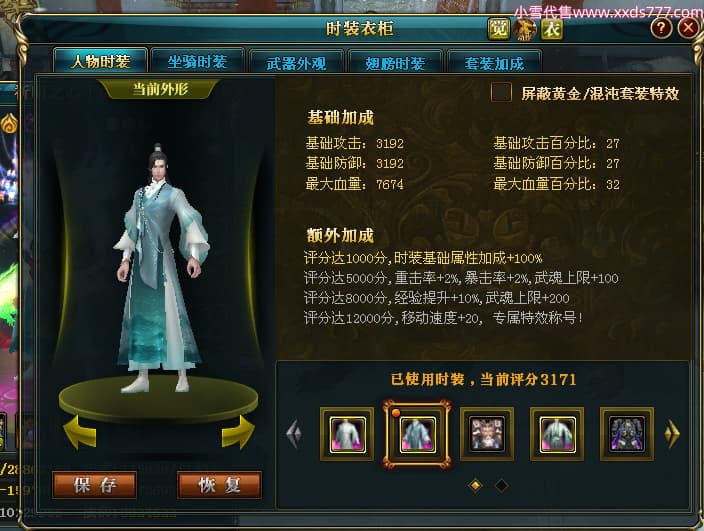Screen dimensions: 704x531
Task: Click the 衣 clothing icon in title bar
Action: 552,29
